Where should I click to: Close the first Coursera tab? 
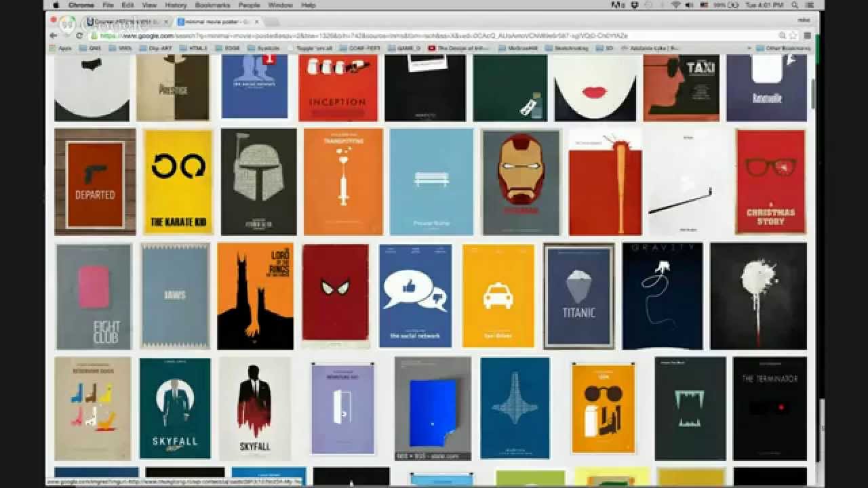(167, 22)
